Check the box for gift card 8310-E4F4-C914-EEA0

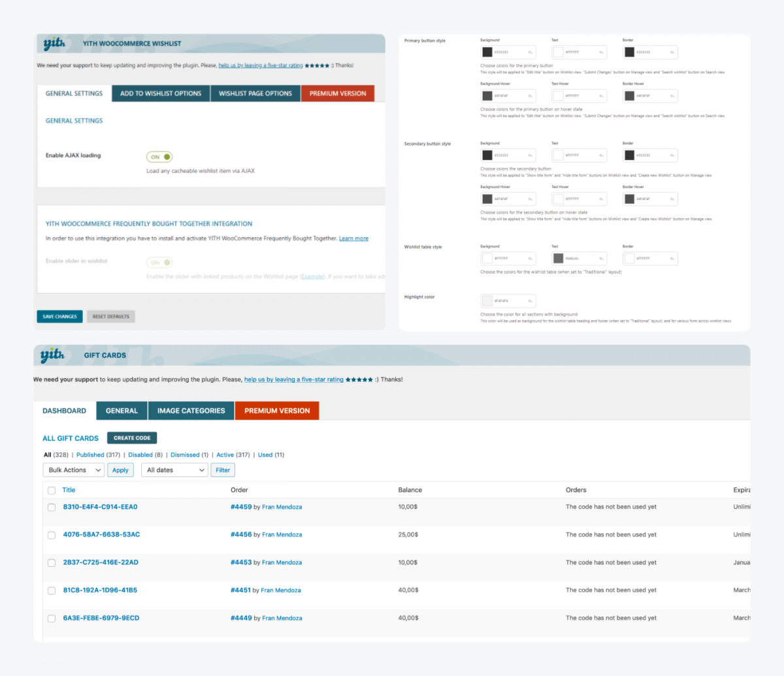(x=52, y=507)
